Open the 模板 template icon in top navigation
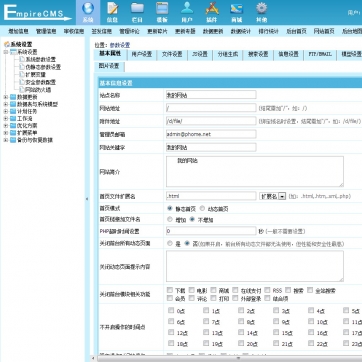 [162, 8]
